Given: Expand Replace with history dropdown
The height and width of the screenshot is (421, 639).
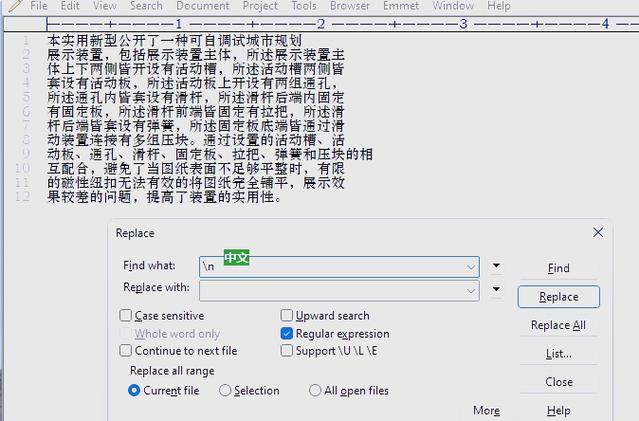Looking at the screenshot, I should click(x=471, y=291).
